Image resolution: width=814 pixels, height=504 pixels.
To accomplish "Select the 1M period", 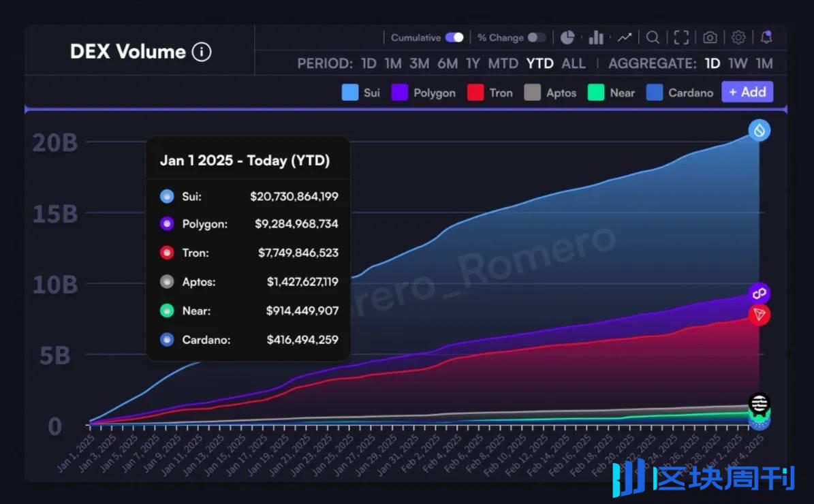I will [x=393, y=63].
